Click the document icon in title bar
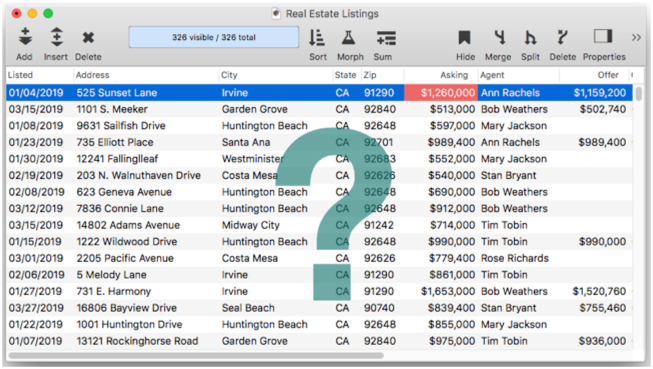This screenshot has height=369, width=653. tap(276, 14)
